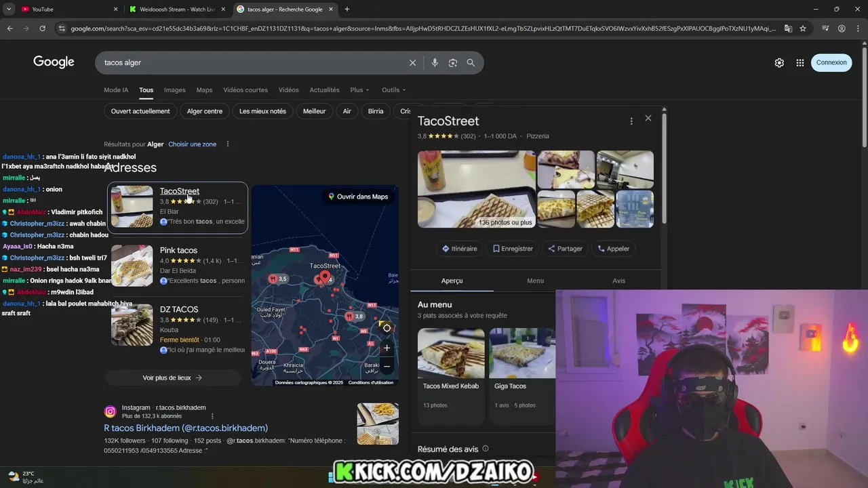Image resolution: width=868 pixels, height=488 pixels.
Task: Toggle the Birria filter chip
Action: click(x=376, y=111)
